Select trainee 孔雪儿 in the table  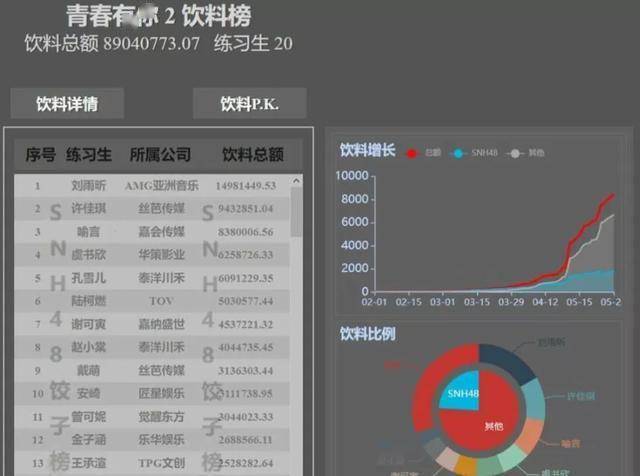[89, 278]
